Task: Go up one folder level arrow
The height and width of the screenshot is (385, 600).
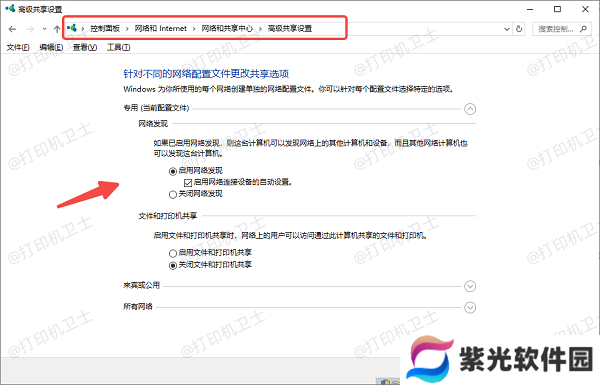Action: 57,29
